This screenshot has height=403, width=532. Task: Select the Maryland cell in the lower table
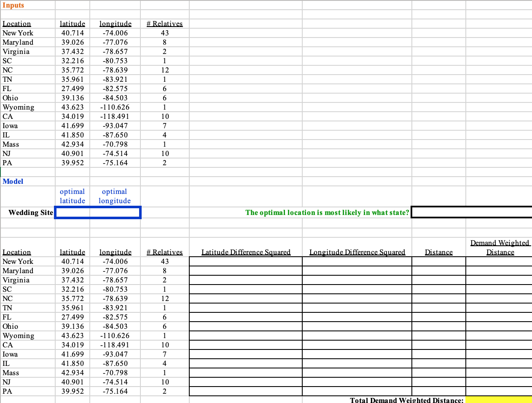(18, 271)
